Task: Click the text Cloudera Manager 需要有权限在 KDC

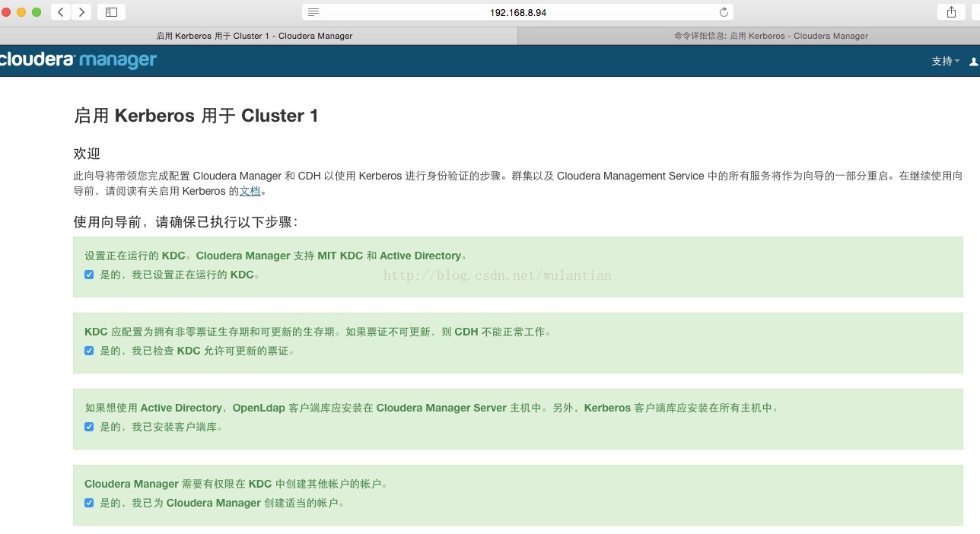Action: 237,484
